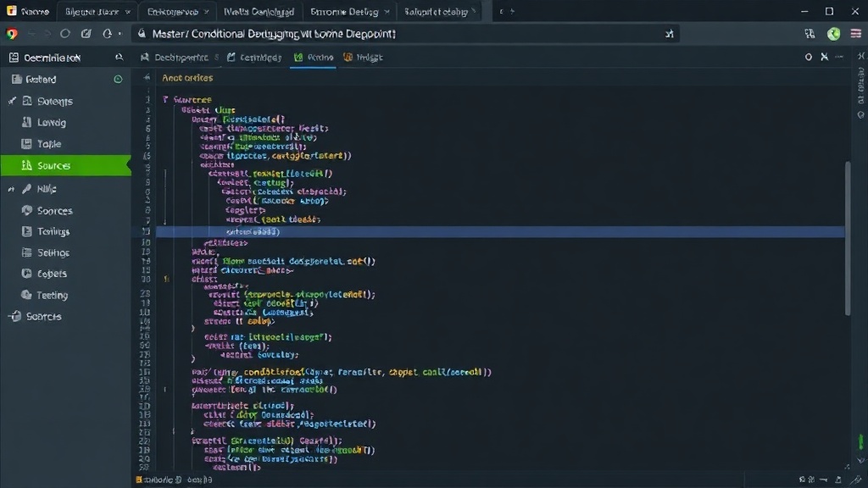Expand the bottom Soarcts group in sidebar

[15, 317]
